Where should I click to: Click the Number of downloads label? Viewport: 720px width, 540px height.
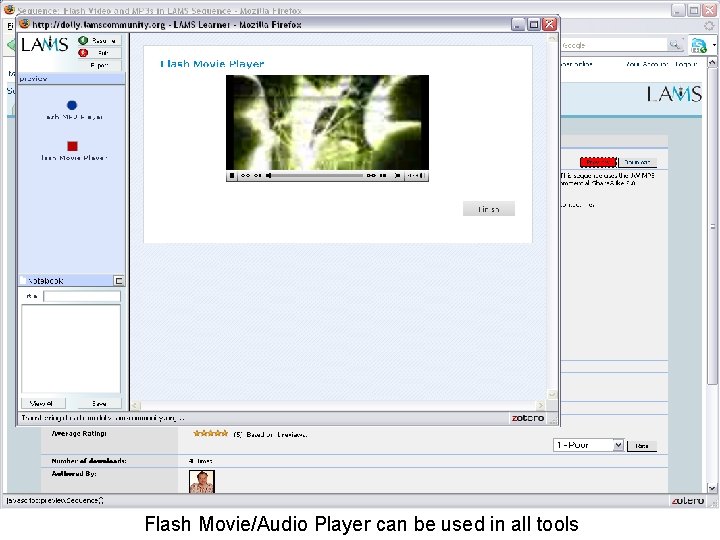[x=89, y=461]
